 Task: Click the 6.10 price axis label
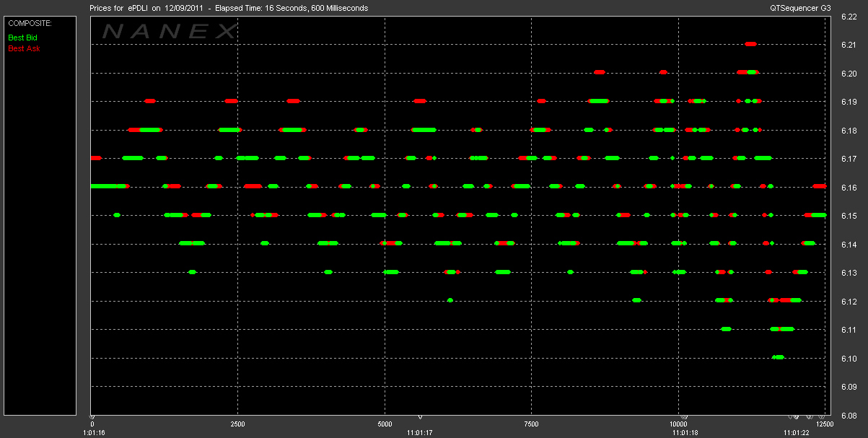click(x=849, y=359)
